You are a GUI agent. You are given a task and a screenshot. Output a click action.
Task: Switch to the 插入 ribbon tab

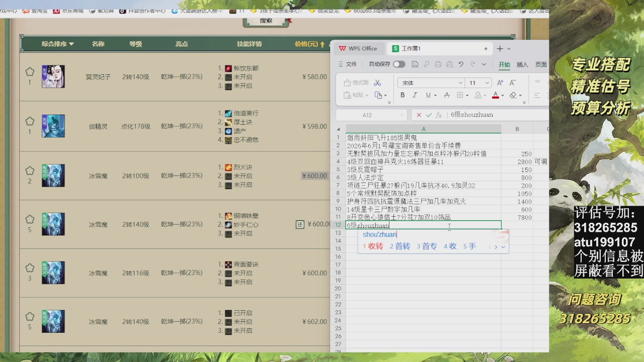[x=522, y=64]
